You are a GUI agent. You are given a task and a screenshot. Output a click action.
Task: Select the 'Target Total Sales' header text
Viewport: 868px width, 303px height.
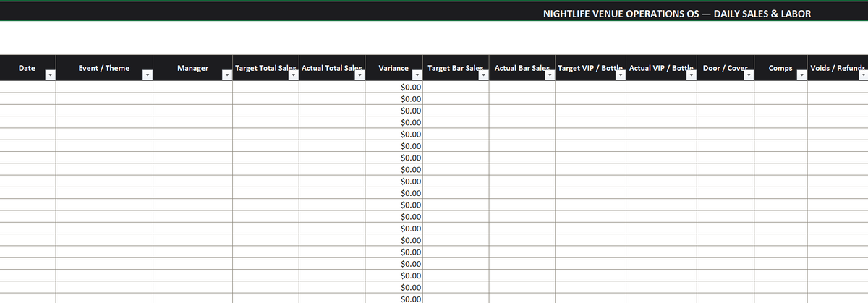point(266,68)
